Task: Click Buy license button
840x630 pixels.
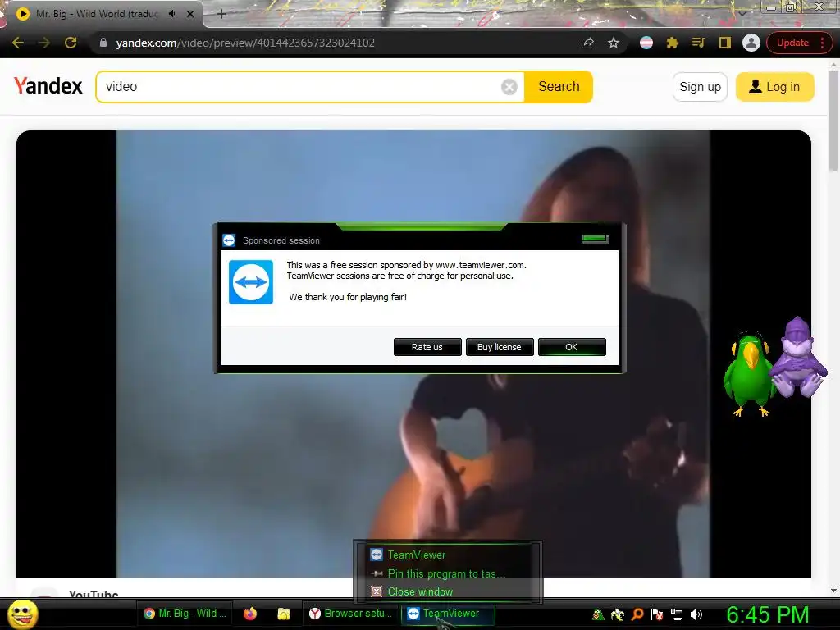Action: [x=500, y=347]
